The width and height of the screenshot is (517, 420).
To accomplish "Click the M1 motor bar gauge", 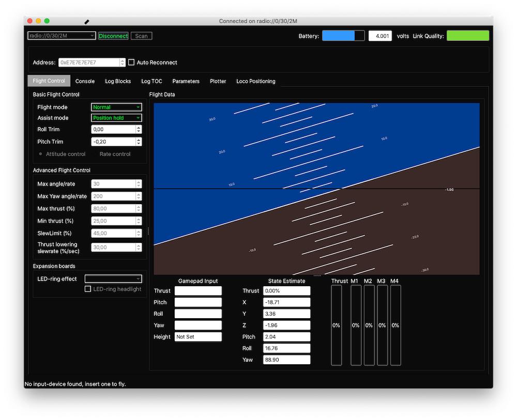I will coord(356,325).
